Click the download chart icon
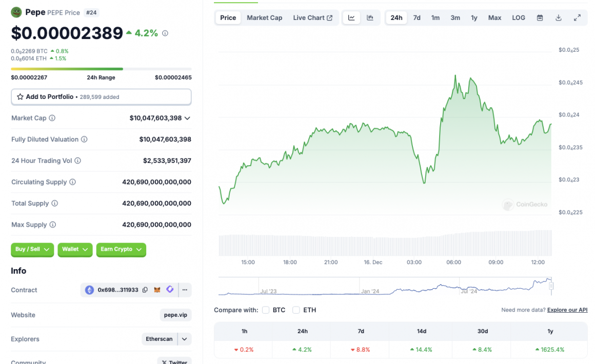Screen dimensions: 595x364 (x=558, y=17)
